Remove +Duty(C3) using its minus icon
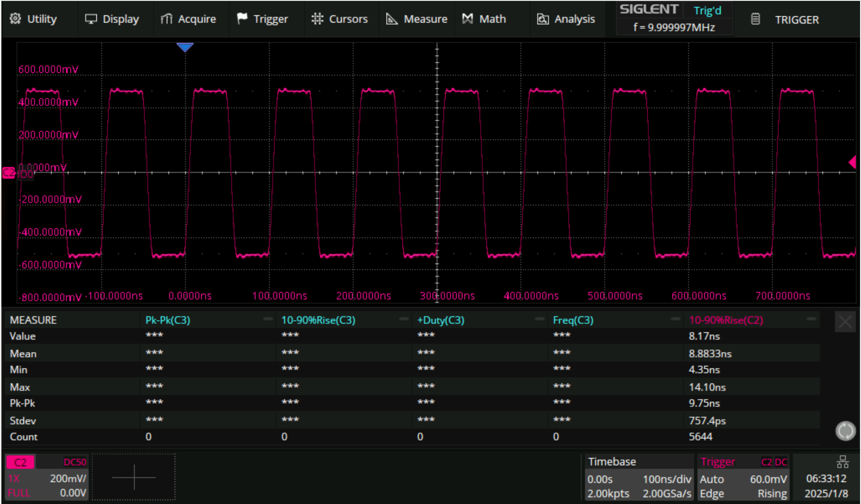This screenshot has width=861, height=504. coord(540,319)
